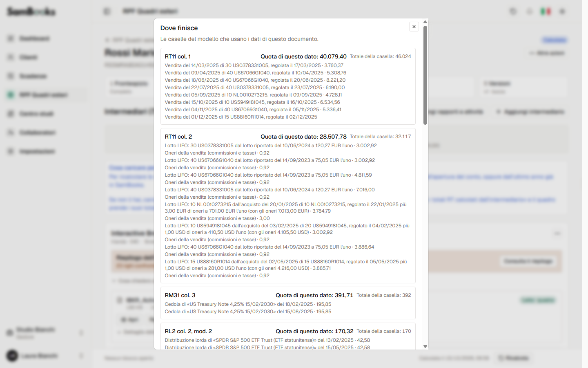Select Distribuzione lorda del 13/02/2025 row
Screen dimensions: 588x368
[267, 340]
